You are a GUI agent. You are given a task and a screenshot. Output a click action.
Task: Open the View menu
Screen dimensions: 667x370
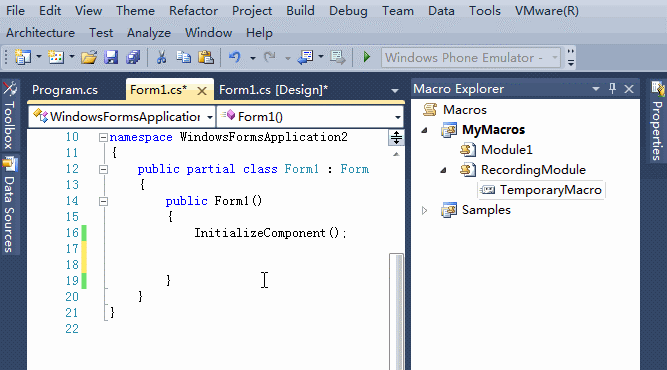[x=88, y=11]
